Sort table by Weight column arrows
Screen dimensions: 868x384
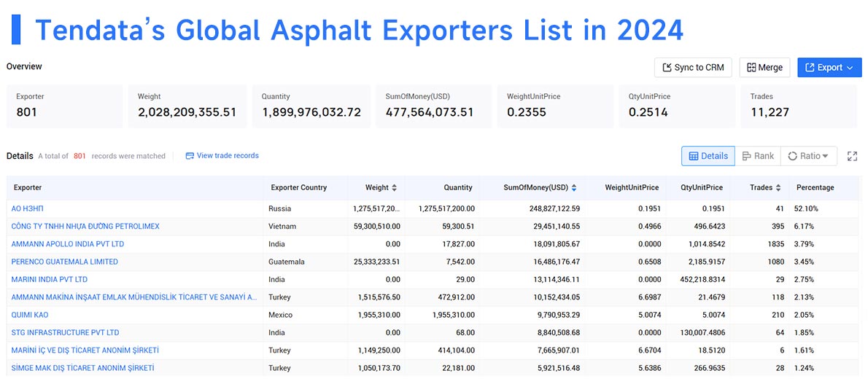click(x=394, y=187)
